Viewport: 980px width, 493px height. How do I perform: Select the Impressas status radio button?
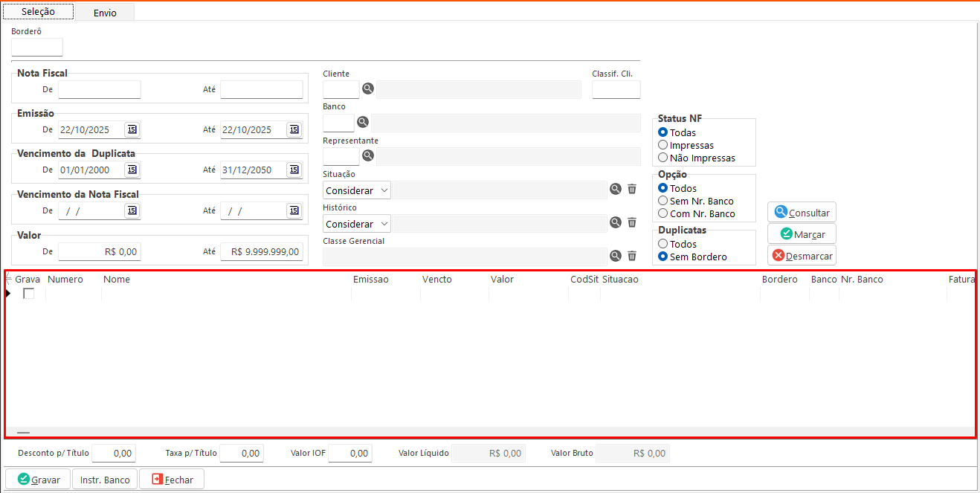[663, 145]
